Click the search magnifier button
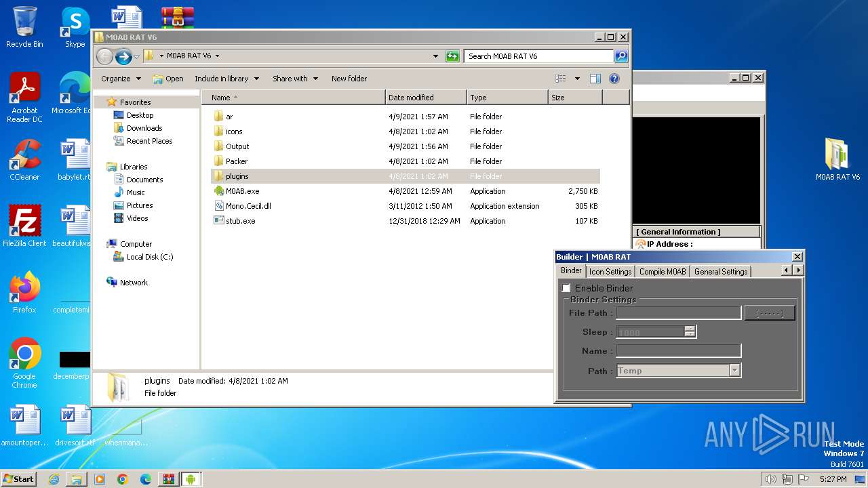868x488 pixels. (x=621, y=56)
